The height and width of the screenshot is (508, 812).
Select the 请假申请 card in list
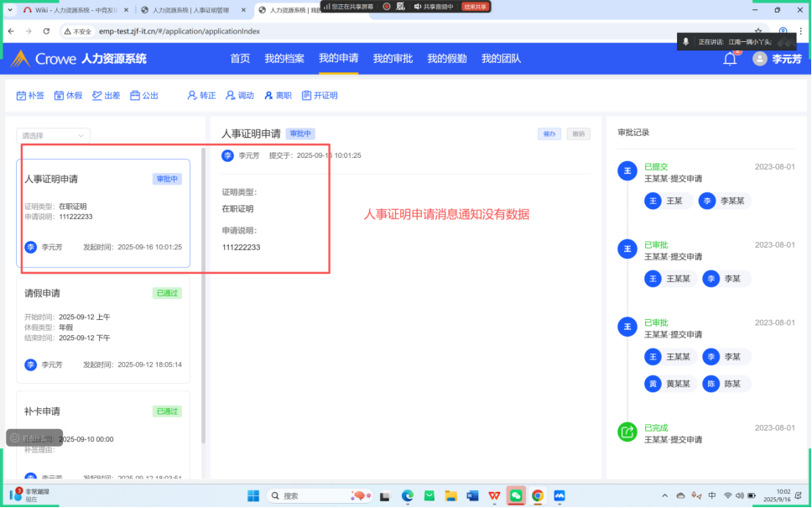click(103, 329)
